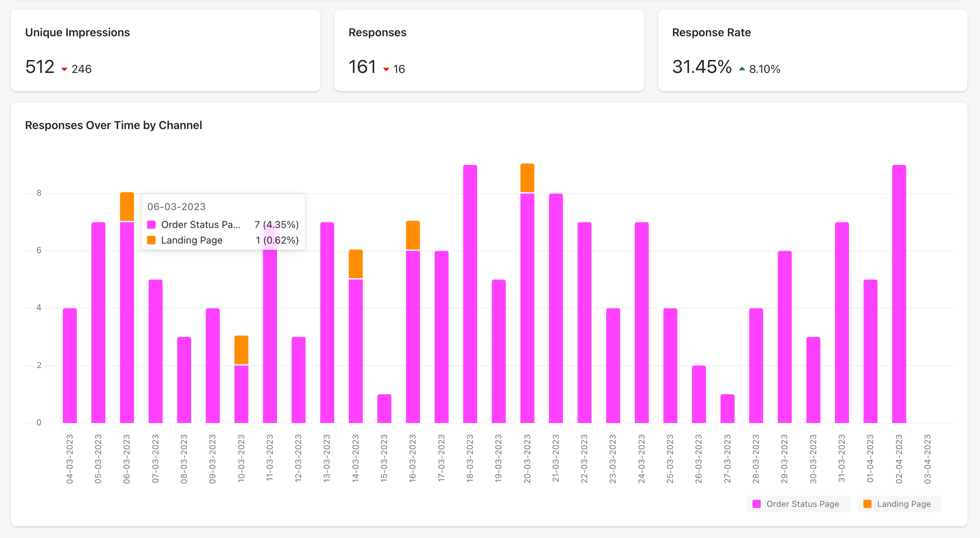The width and height of the screenshot is (980, 538).
Task: Click the orange Landing Page legend swatch
Action: (867, 504)
